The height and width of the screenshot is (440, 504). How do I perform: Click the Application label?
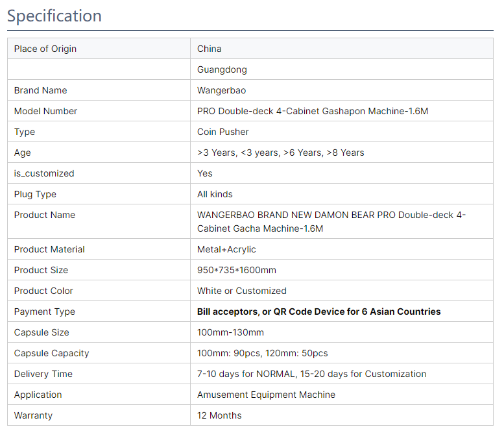(38, 395)
